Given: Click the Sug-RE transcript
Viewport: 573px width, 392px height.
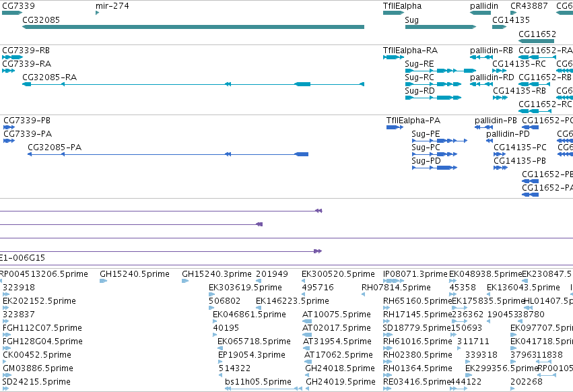Looking at the screenshot, I should point(441,71).
